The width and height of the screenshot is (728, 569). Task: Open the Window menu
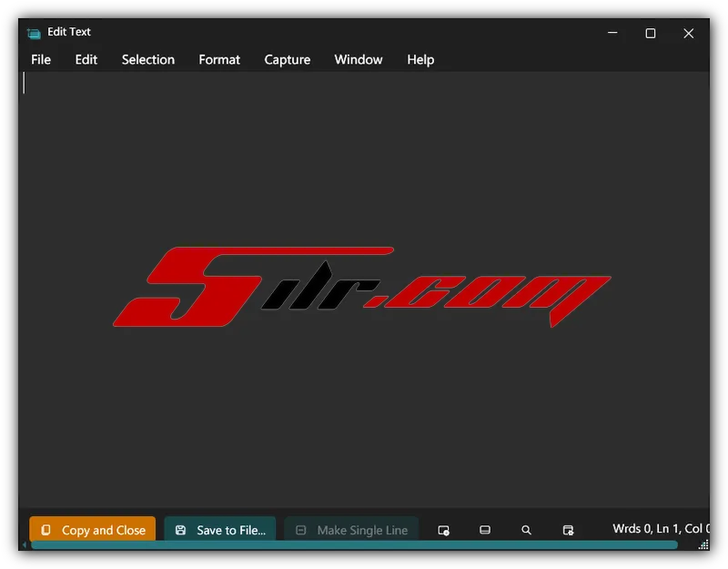(359, 59)
